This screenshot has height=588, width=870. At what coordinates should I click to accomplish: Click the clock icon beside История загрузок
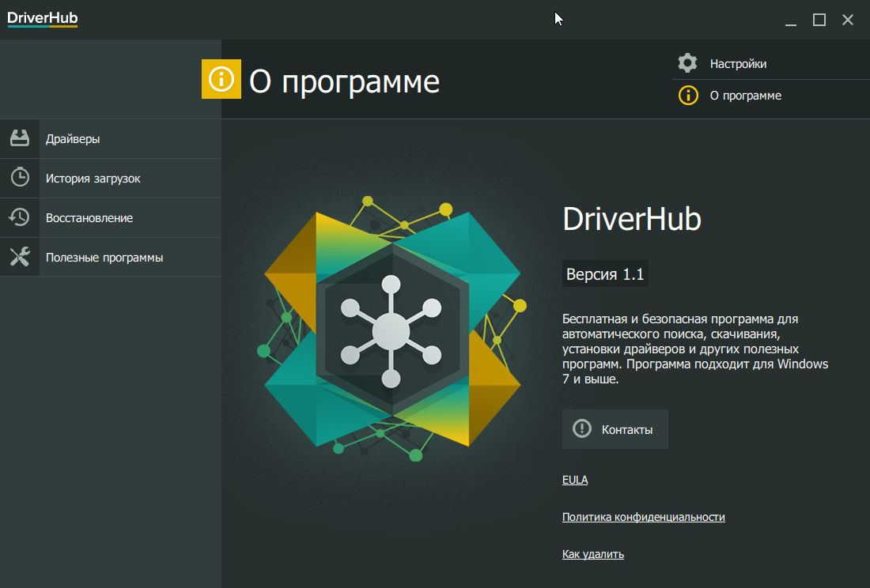(x=20, y=178)
